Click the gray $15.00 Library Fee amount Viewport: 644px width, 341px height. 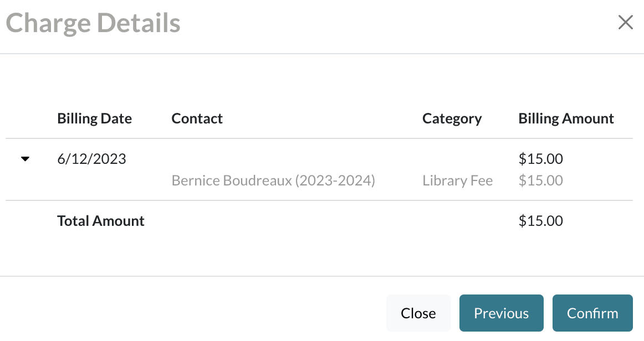540,180
